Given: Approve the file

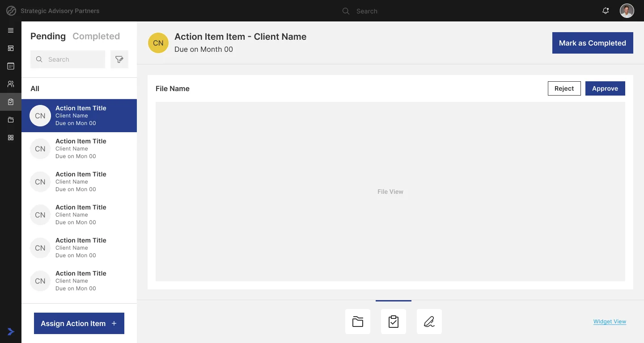Looking at the screenshot, I should pos(605,88).
